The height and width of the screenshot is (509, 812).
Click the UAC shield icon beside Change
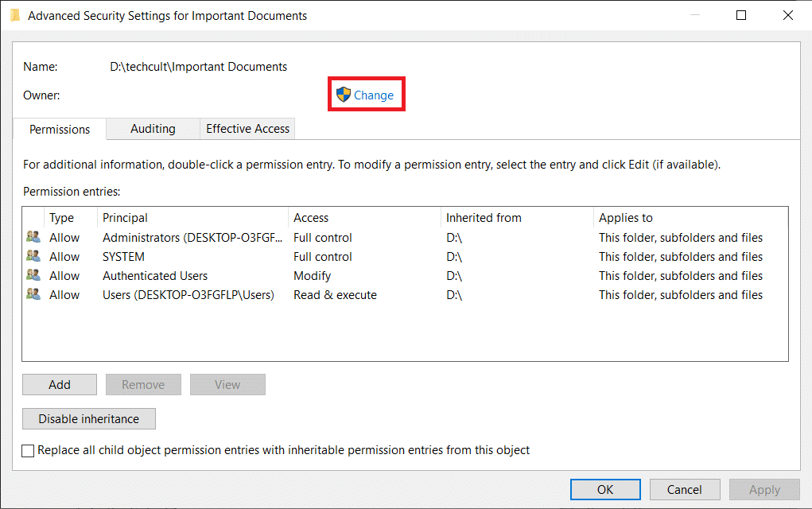point(344,95)
